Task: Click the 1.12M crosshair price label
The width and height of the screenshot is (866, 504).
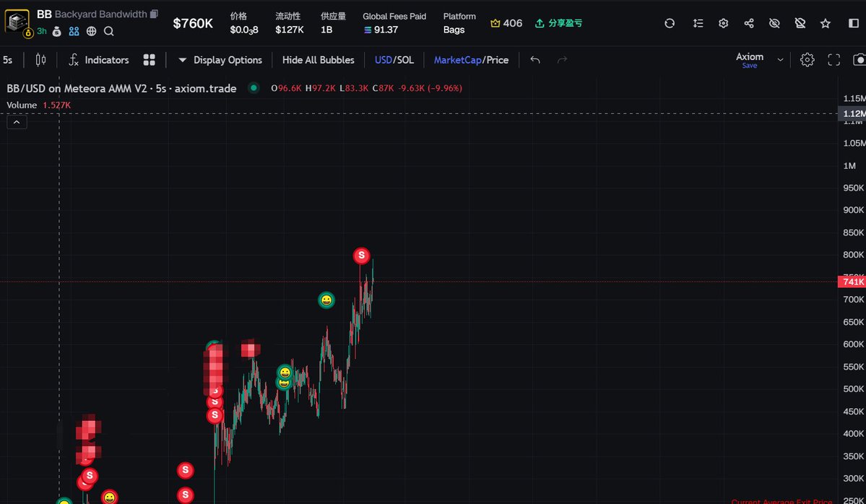Action: click(x=852, y=113)
